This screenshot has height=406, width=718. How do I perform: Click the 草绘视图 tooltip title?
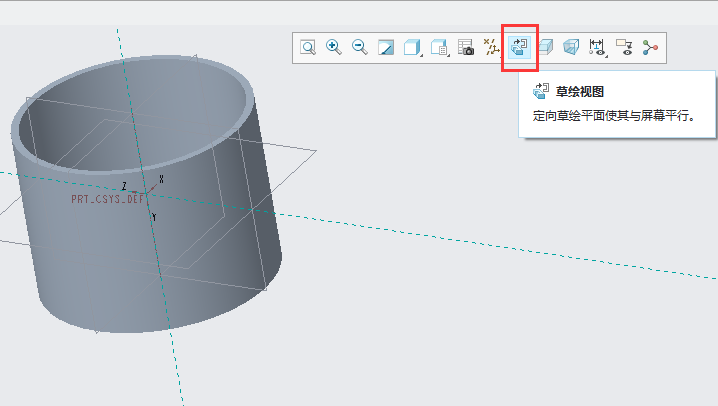click(x=581, y=91)
